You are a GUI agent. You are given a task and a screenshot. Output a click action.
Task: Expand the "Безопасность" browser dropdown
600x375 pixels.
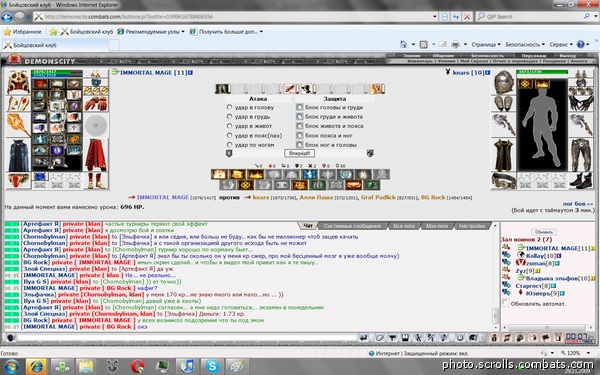525,44
